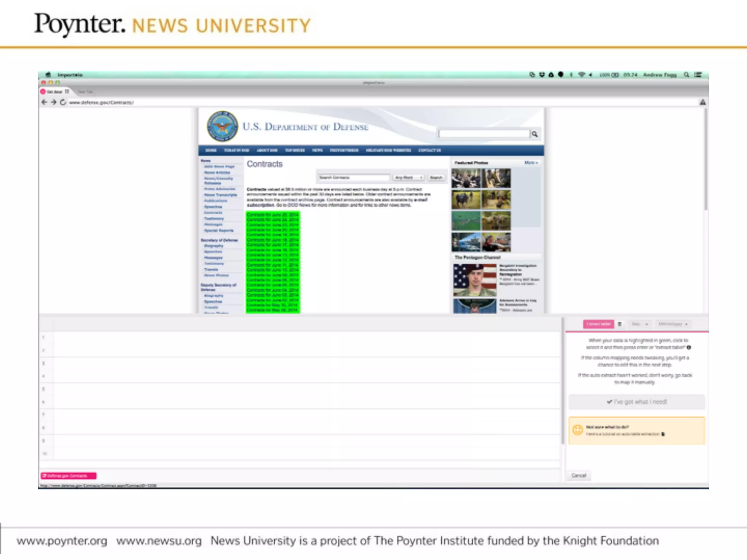Open the Import.io app menu

(x=70, y=75)
